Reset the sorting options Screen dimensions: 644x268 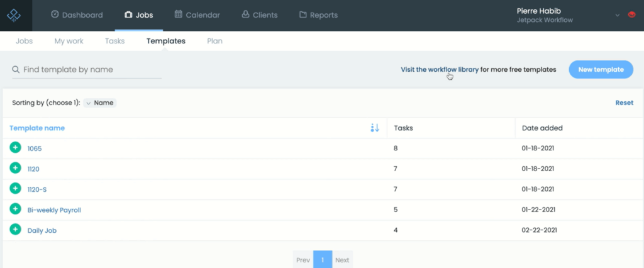[624, 103]
